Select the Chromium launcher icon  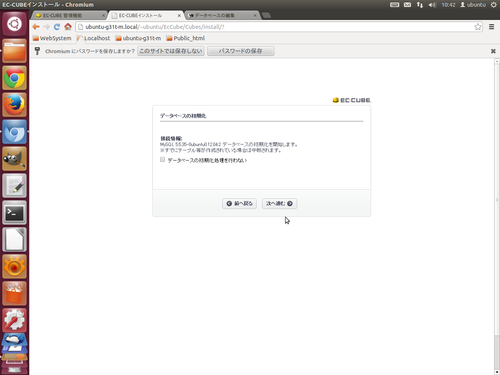14,132
